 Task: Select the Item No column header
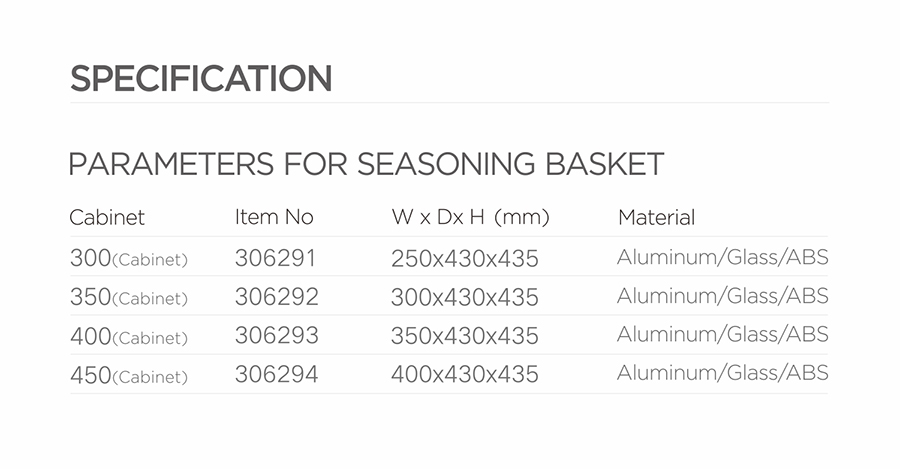click(x=274, y=217)
